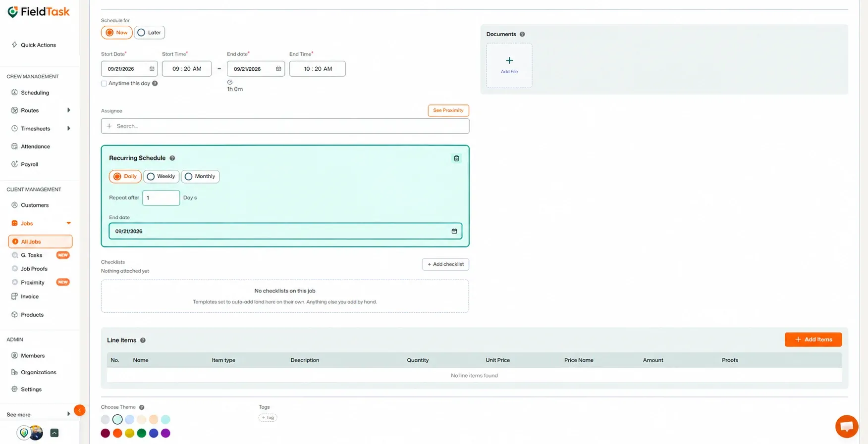
Task: Open the recurring End date calendar icon
Action: [x=454, y=231]
